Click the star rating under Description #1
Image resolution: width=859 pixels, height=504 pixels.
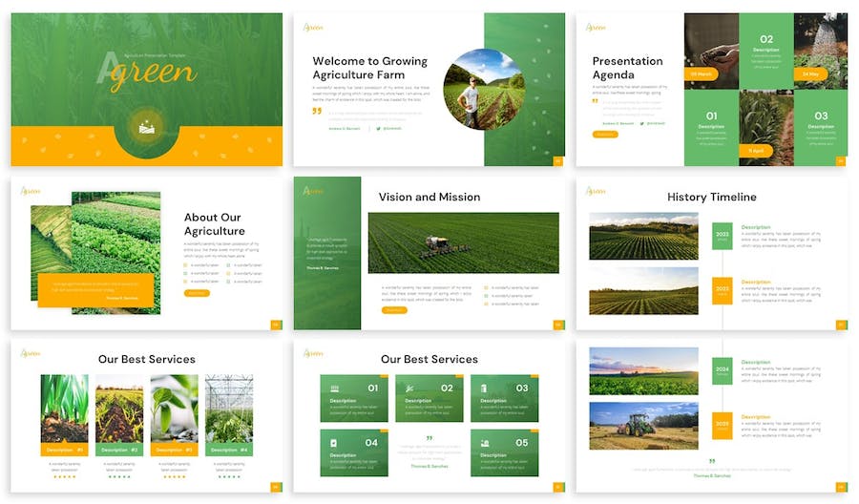pyautogui.click(x=65, y=476)
